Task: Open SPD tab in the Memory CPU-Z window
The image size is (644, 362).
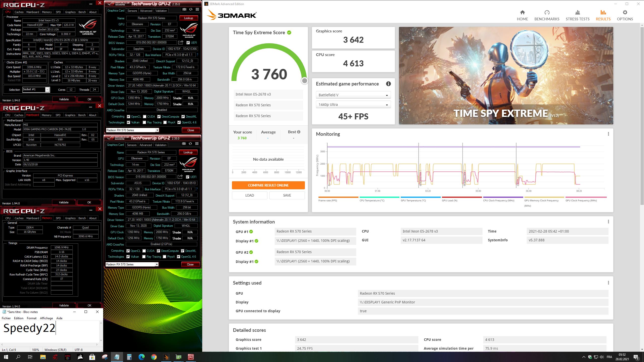Action: pyautogui.click(x=58, y=218)
